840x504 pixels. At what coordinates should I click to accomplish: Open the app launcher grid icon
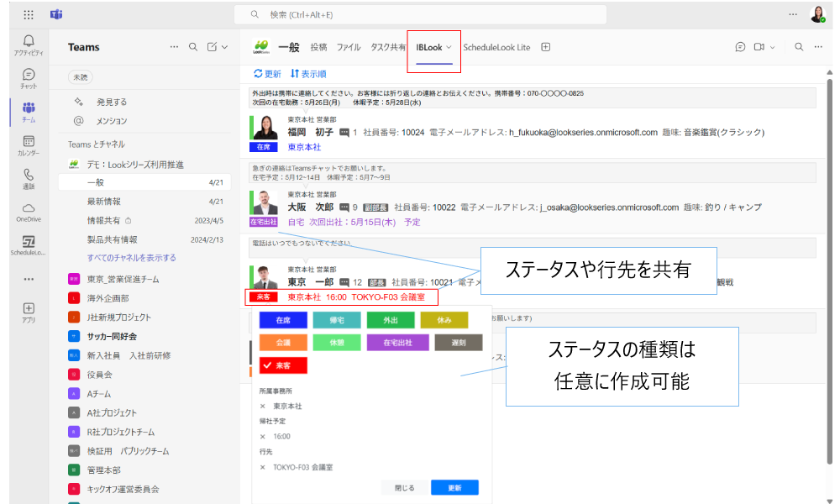tap(29, 15)
